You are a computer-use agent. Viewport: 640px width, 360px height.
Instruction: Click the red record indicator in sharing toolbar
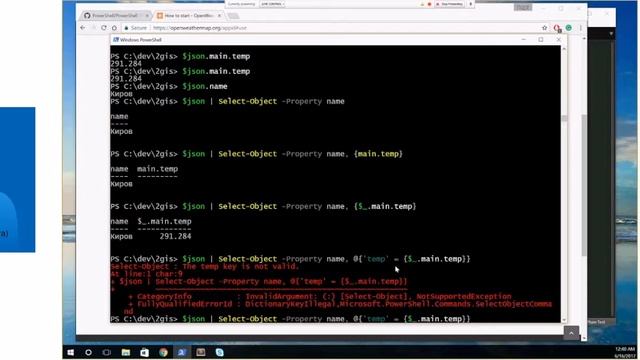point(429,4)
